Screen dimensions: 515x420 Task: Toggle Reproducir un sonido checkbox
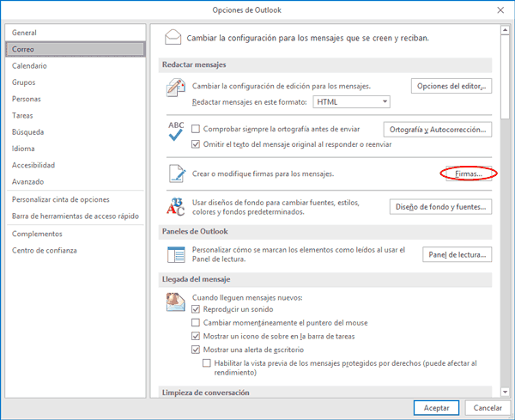(x=196, y=309)
